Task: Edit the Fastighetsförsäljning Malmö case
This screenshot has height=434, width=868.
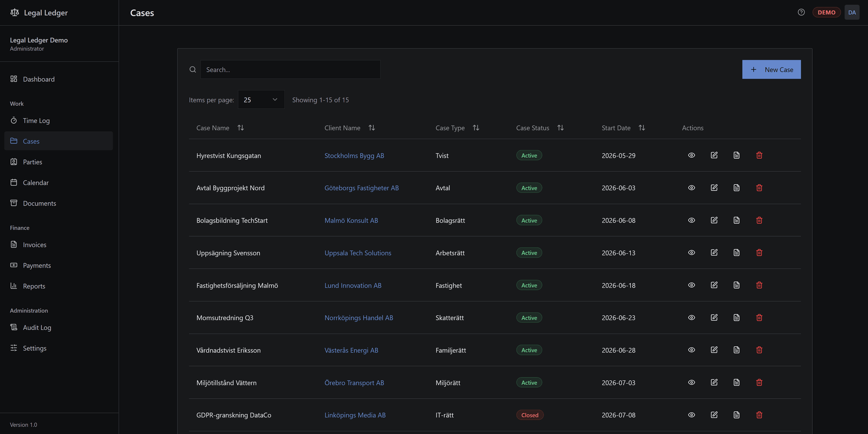Action: coord(714,285)
